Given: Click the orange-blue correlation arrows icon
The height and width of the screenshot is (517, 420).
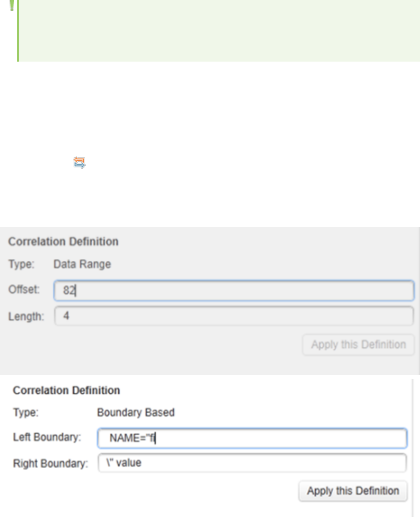Looking at the screenshot, I should point(79,162).
